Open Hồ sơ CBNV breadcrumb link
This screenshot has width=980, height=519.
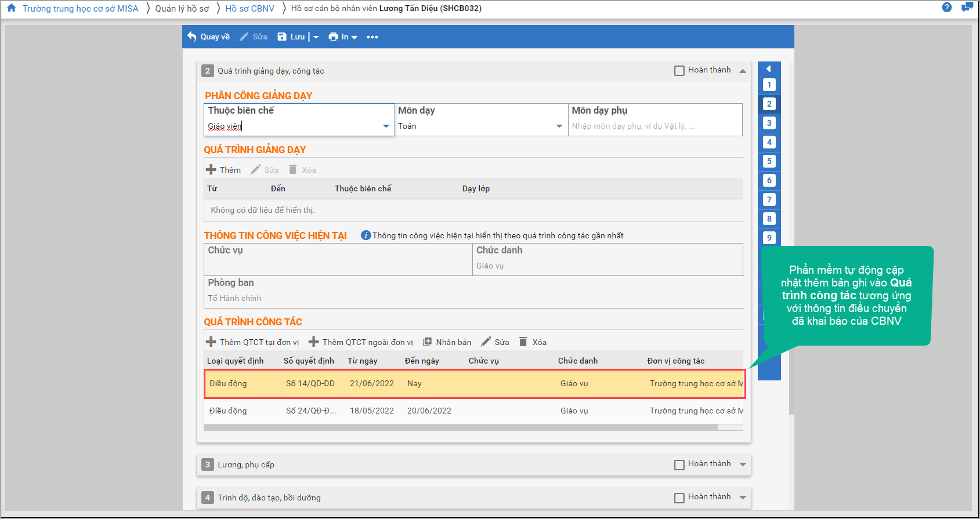coord(249,9)
